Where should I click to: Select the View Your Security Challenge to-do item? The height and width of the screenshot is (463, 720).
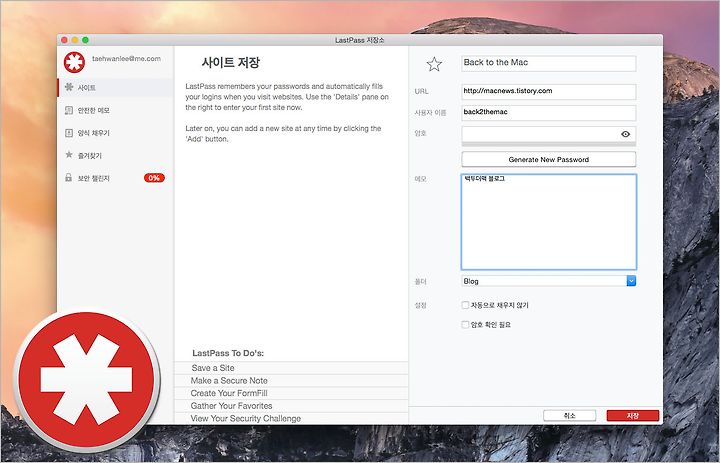pyautogui.click(x=291, y=418)
